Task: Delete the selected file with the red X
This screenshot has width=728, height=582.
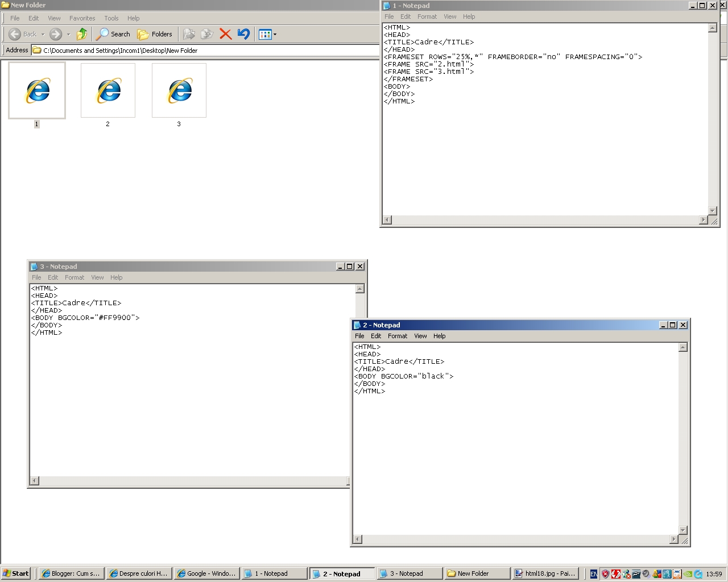Action: [225, 34]
